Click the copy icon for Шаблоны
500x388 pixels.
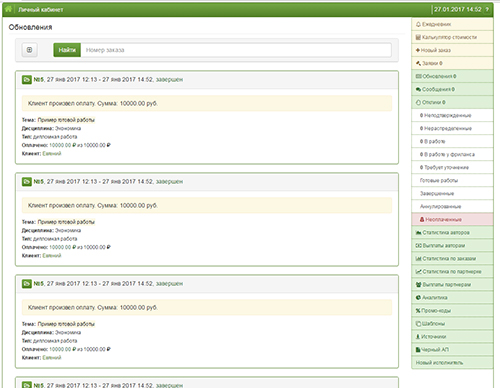click(419, 324)
